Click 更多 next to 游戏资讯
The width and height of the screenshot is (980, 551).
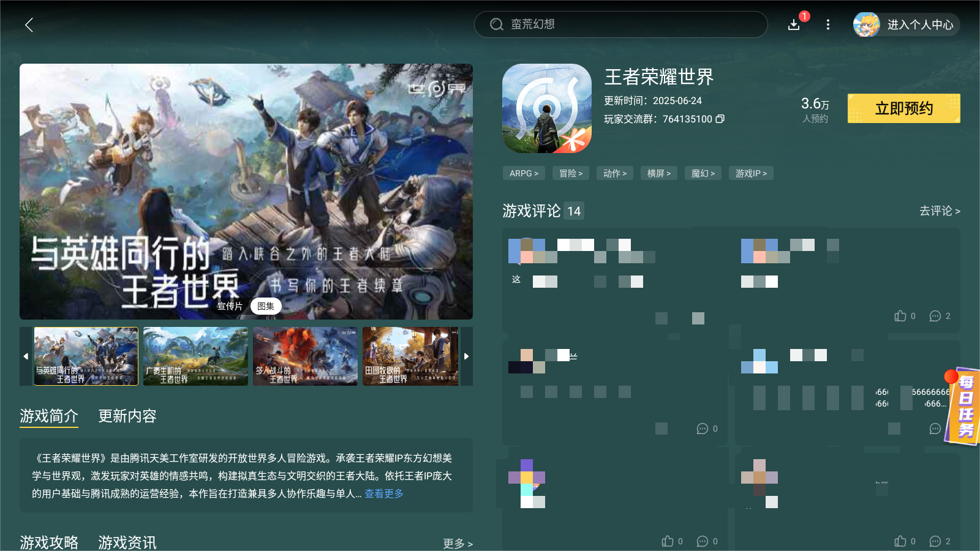(x=458, y=544)
